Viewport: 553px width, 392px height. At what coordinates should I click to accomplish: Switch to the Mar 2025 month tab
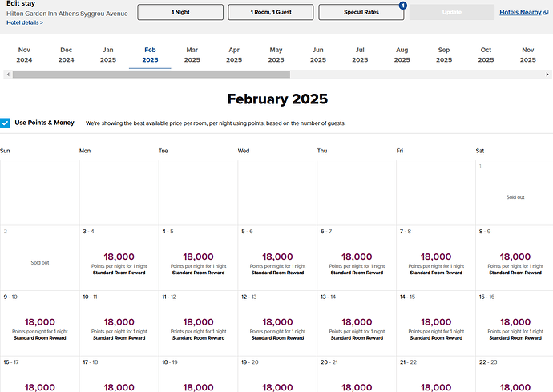pyautogui.click(x=192, y=55)
